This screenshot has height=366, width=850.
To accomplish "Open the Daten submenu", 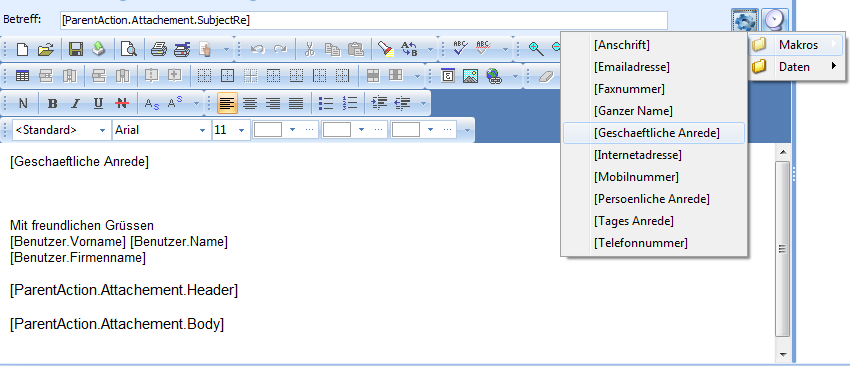I will pyautogui.click(x=796, y=67).
